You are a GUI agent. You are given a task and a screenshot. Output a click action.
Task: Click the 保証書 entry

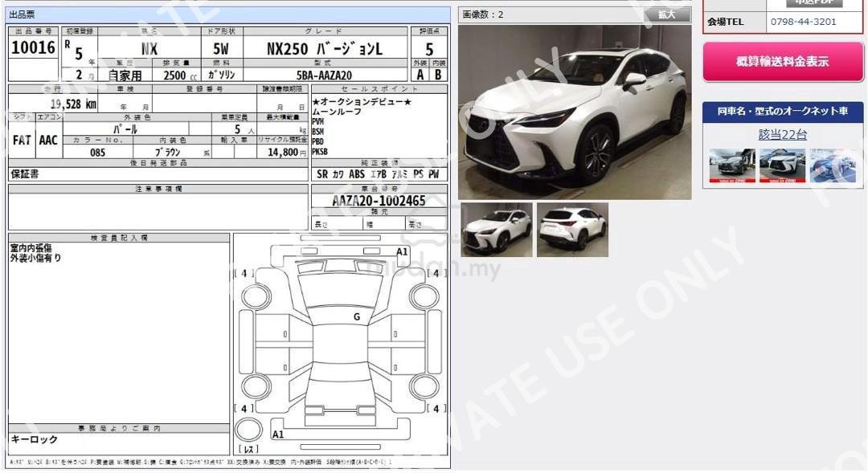tap(25, 174)
